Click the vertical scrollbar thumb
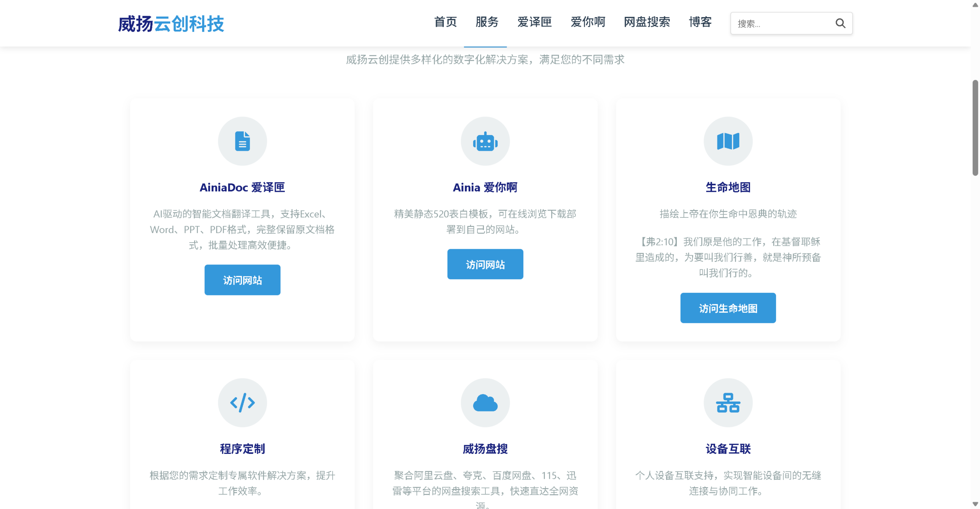This screenshot has height=509, width=980. (975, 127)
